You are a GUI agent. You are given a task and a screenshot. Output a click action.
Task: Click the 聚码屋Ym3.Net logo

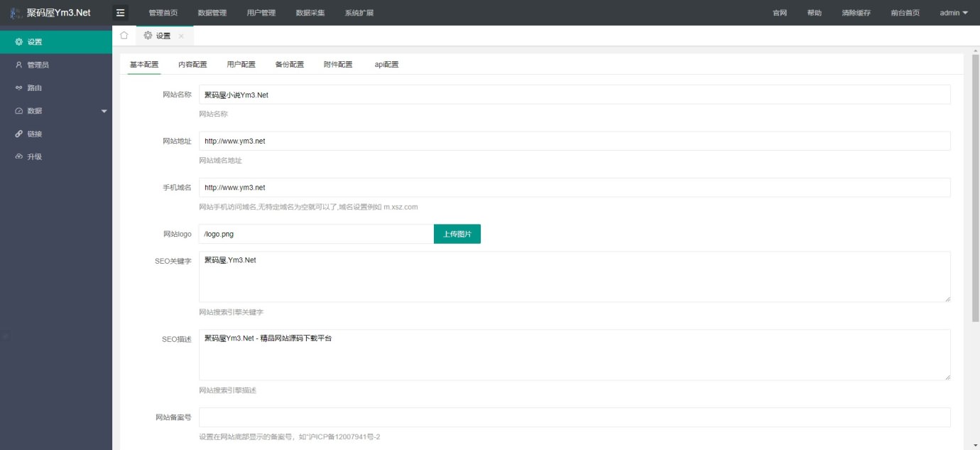(x=55, y=13)
